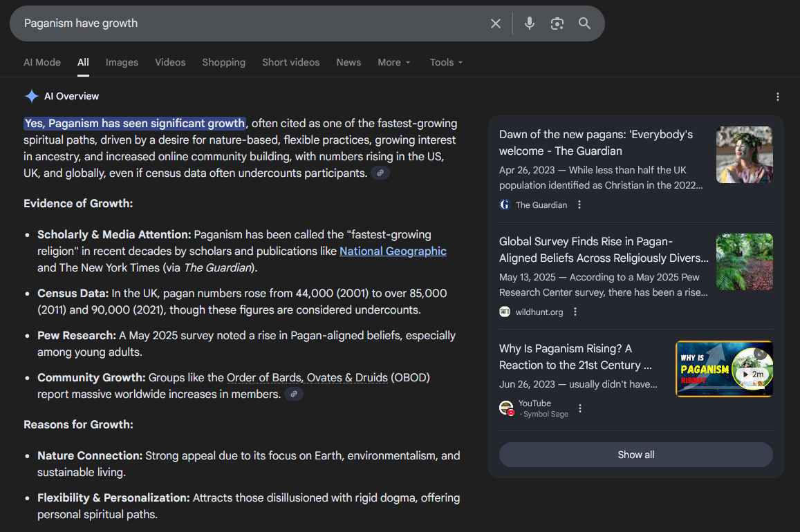Click the 'Reasons for Growth:' heading

pyautogui.click(x=78, y=424)
